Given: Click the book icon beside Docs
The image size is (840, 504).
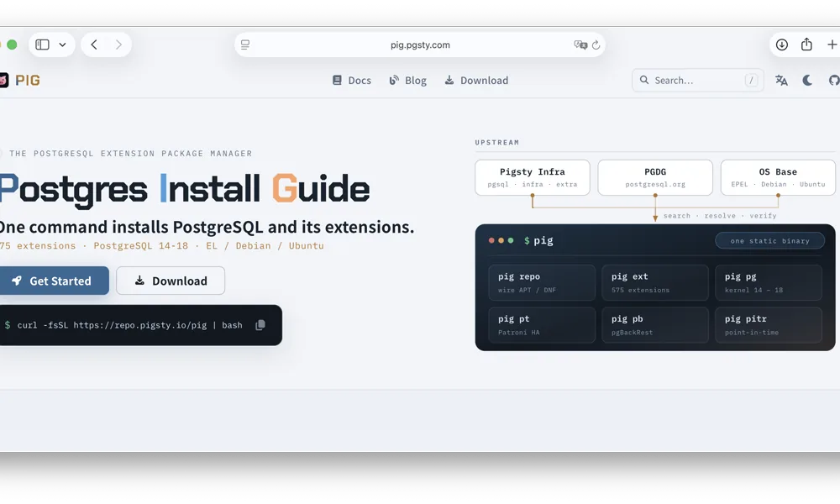Looking at the screenshot, I should (337, 80).
